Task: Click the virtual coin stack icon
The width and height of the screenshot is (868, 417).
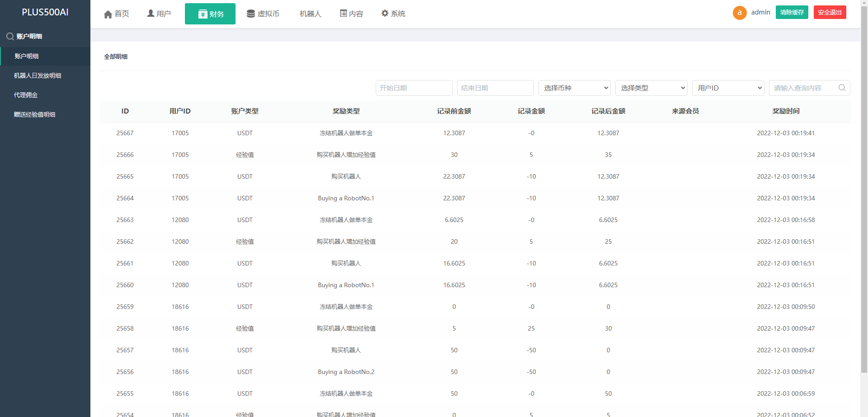Action: (x=250, y=14)
